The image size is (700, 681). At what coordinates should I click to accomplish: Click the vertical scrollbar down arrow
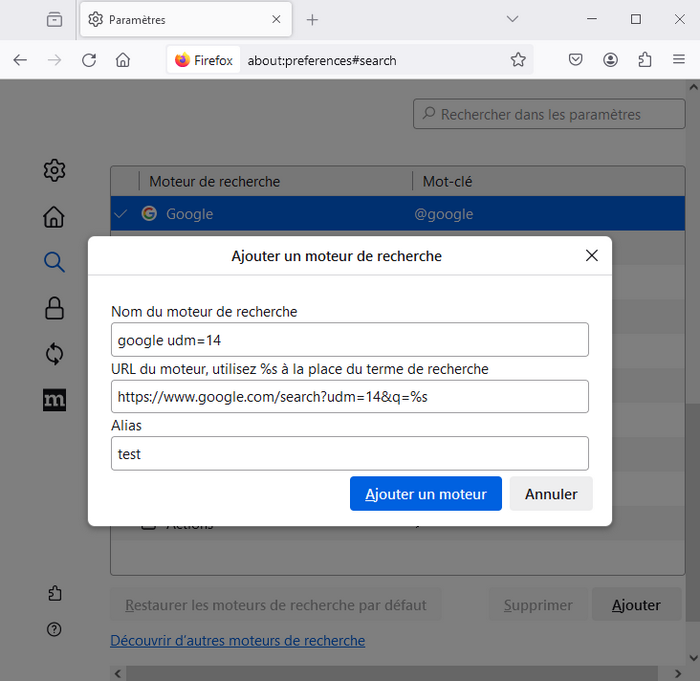point(693,658)
